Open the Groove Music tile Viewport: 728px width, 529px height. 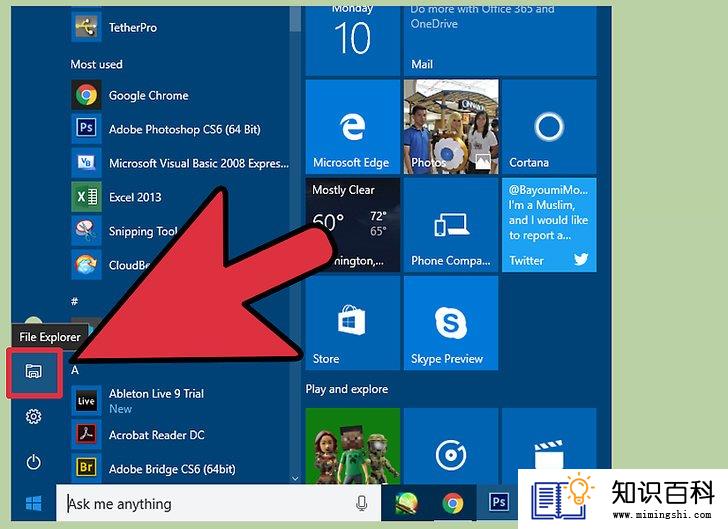click(x=451, y=446)
